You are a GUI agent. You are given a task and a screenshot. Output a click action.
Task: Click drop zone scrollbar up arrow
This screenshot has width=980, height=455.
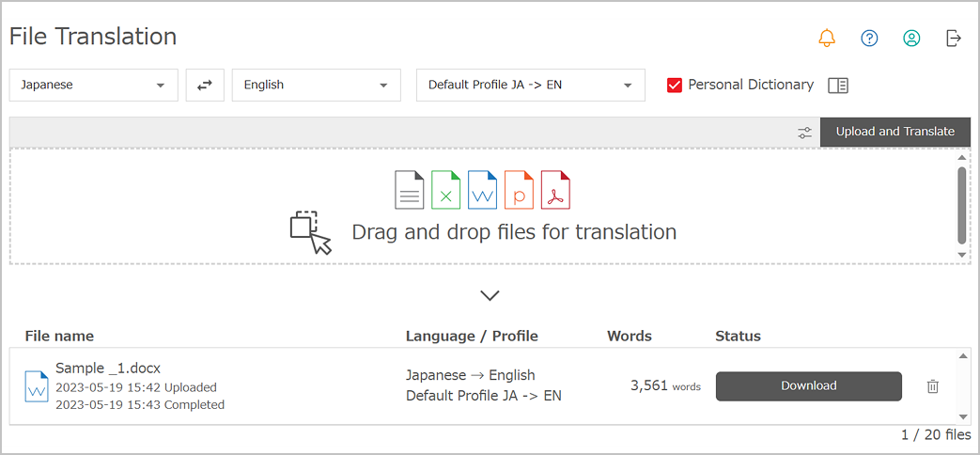962,157
